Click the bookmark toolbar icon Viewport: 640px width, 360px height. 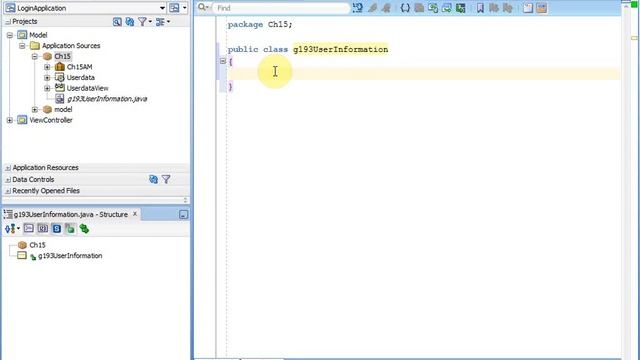coord(480,8)
